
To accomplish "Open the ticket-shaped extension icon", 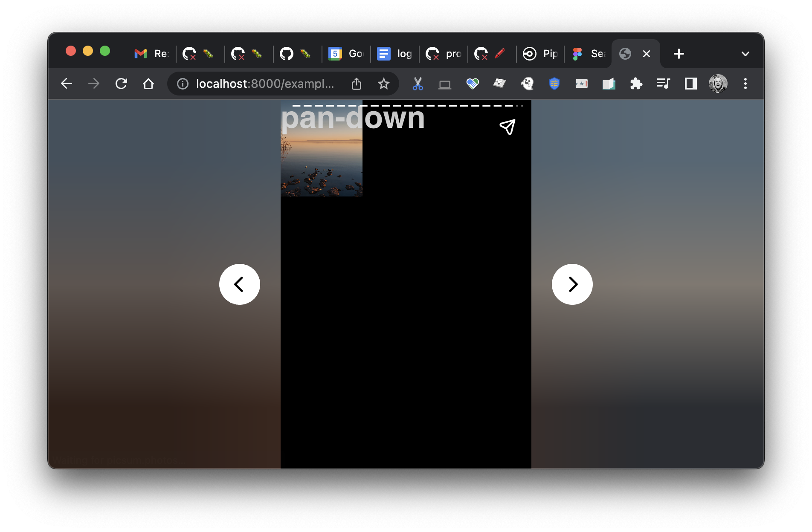I will click(500, 84).
